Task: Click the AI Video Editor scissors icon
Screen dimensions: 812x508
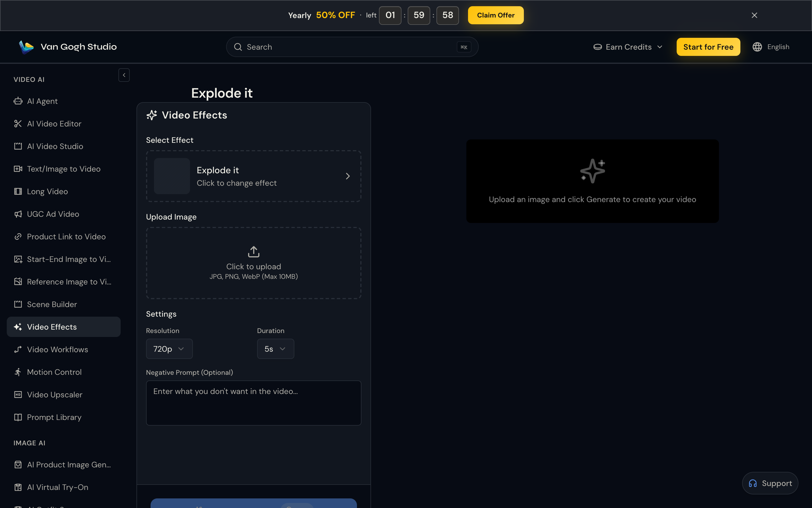Action: (18, 124)
